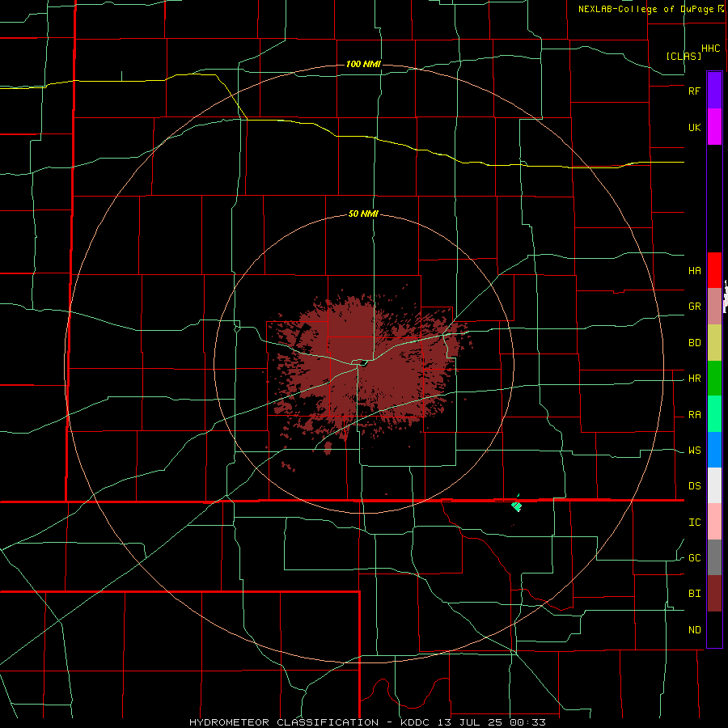This screenshot has width=728, height=728.
Task: Click the RA legend label
Action: [694, 415]
